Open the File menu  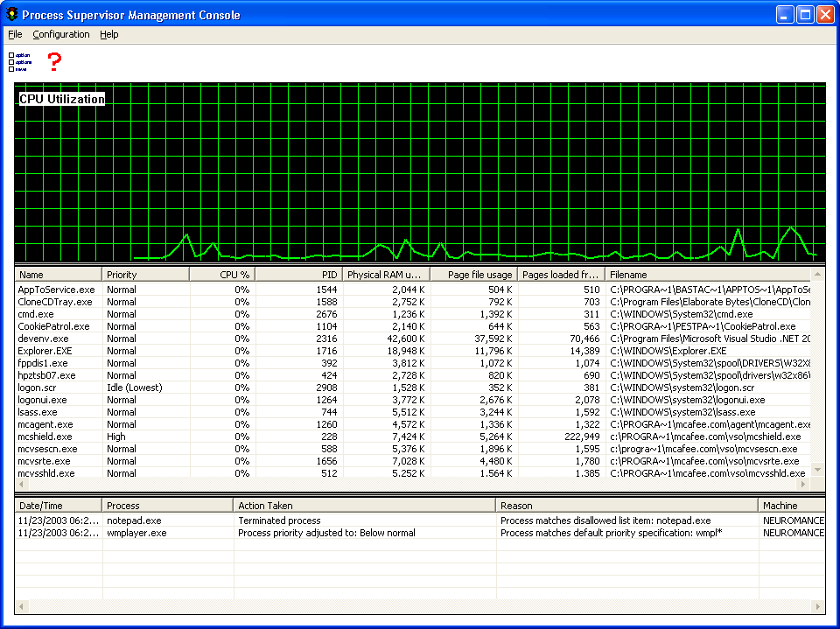(14, 34)
